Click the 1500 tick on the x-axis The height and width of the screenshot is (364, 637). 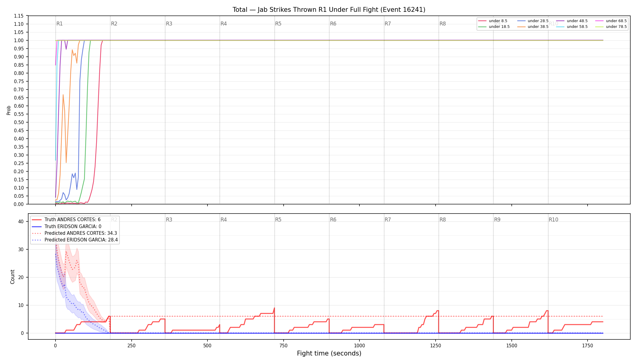(512, 345)
